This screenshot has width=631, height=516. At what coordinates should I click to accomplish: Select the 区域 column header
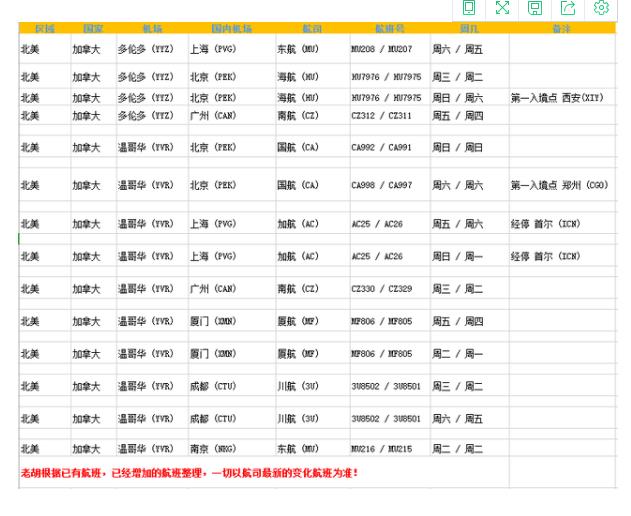[x=45, y=28]
